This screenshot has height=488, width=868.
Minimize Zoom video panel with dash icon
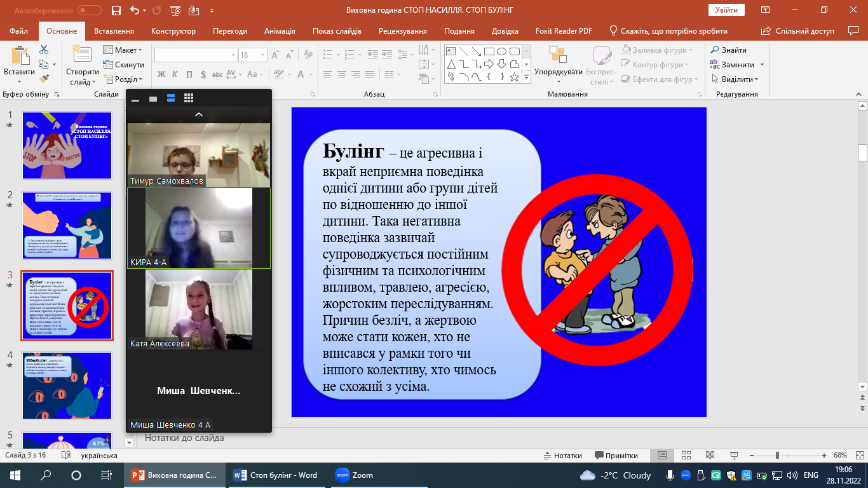coord(135,99)
